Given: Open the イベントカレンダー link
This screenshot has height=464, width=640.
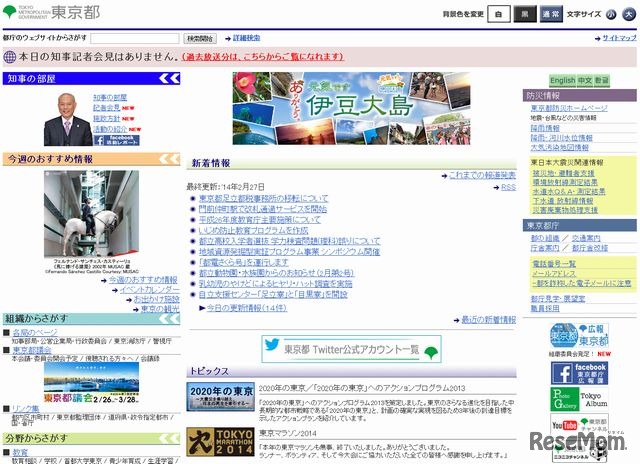Looking at the screenshot, I should [x=149, y=289].
